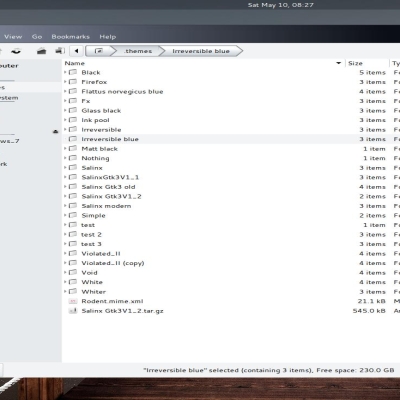Viewport: 400px width, 400px height.
Task: Click the Ink pool folder icon
Action: [73, 120]
